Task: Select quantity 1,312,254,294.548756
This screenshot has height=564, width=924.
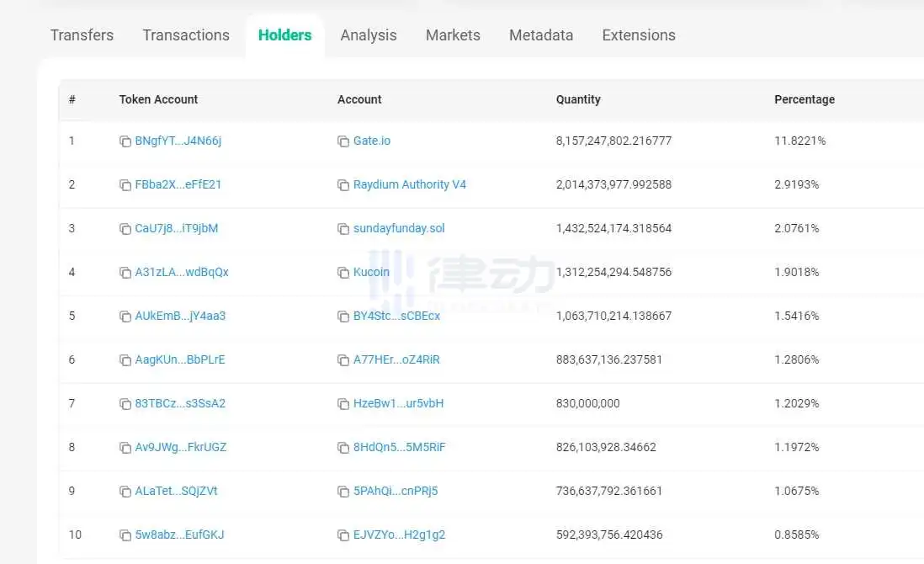Action: point(613,272)
